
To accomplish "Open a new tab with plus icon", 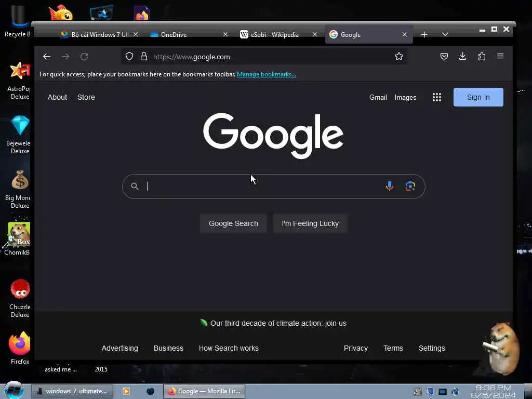I will 424,35.
